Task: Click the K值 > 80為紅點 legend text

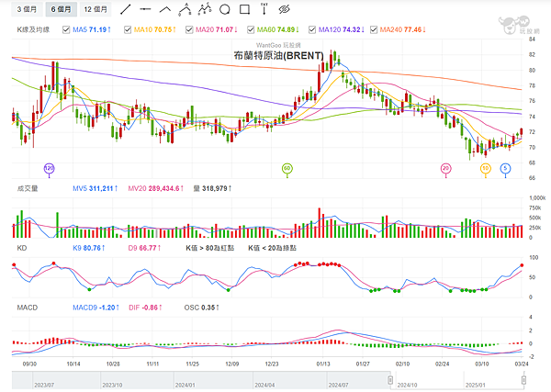Action: (209, 248)
